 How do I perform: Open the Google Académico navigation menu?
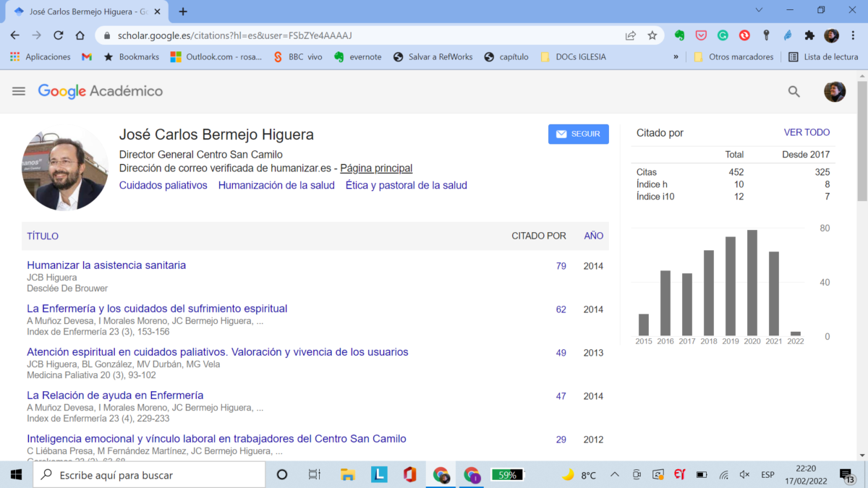tap(18, 91)
